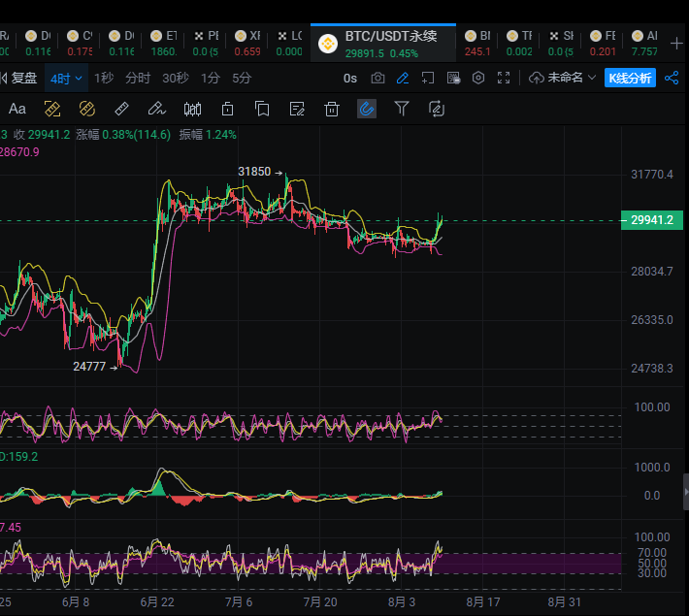Click the 28034.7 price axis label
The height and width of the screenshot is (616, 689).
pyautogui.click(x=652, y=272)
